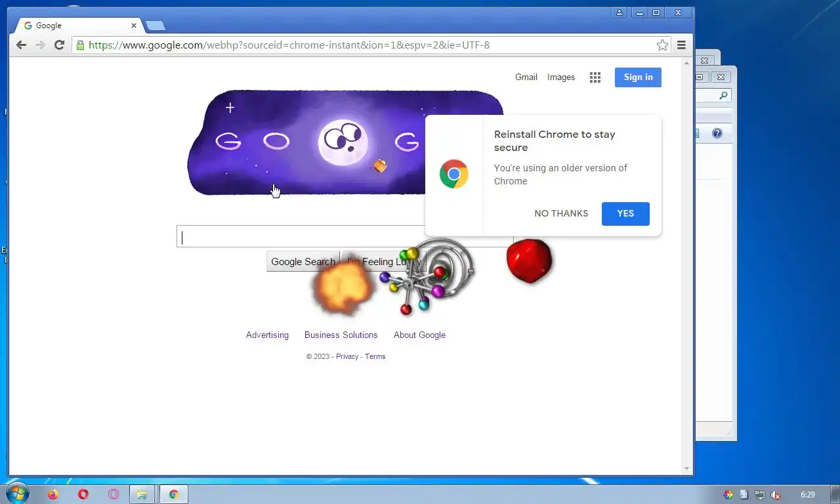The height and width of the screenshot is (504, 840).
Task: Click the orange explosion graphic
Action: point(342,285)
